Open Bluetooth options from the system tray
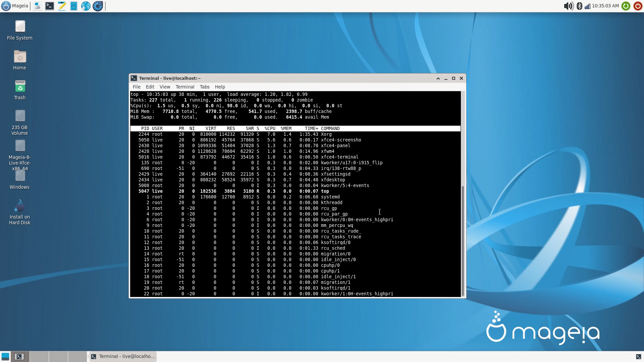The height and width of the screenshot is (362, 644). (x=579, y=6)
